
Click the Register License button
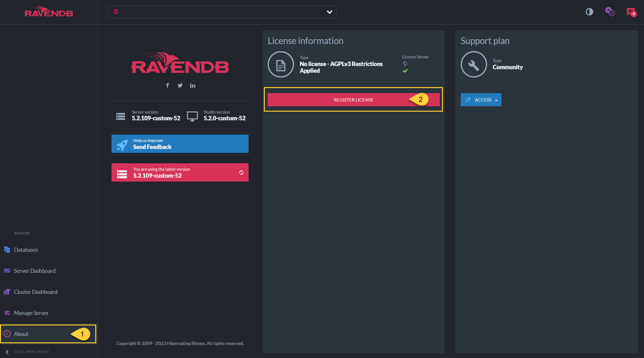point(354,100)
